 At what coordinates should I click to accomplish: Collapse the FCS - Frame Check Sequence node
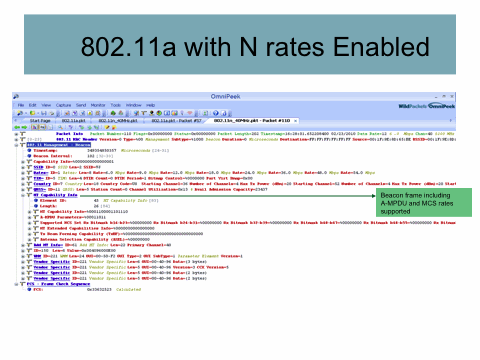16,284
